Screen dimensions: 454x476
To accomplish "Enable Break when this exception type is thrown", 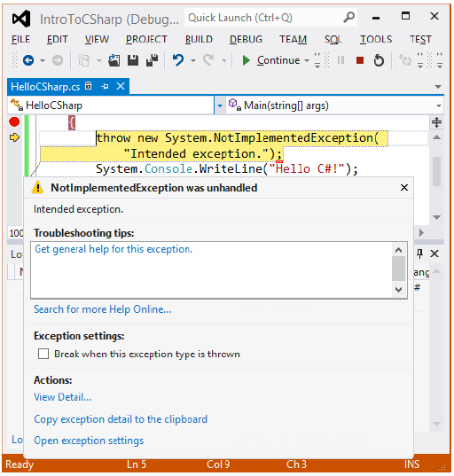I will (43, 354).
